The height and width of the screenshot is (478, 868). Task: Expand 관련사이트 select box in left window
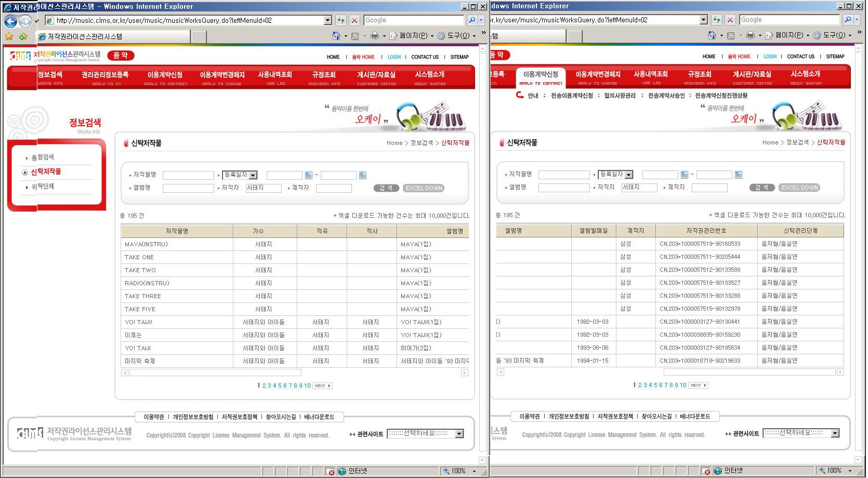tap(459, 434)
